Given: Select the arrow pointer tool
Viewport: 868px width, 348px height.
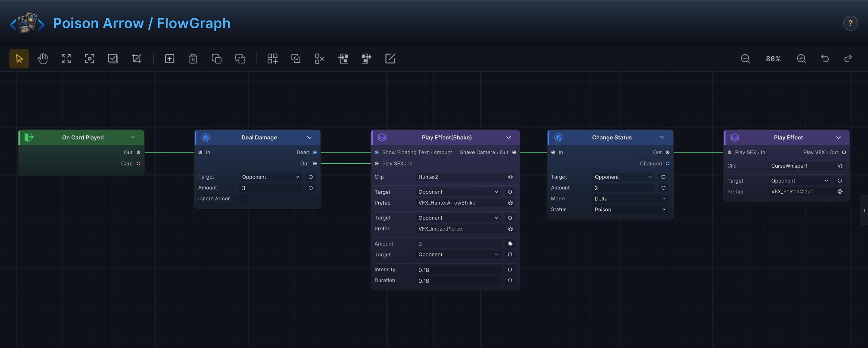Looking at the screenshot, I should coord(19,59).
